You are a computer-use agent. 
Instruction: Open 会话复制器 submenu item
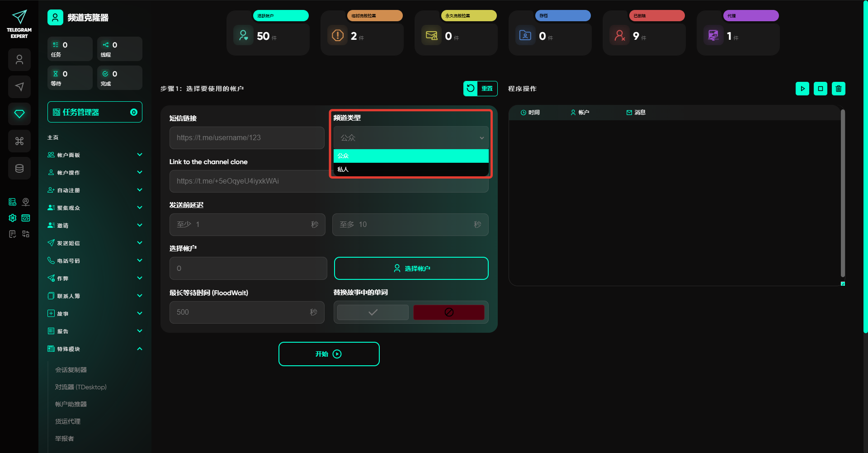(71, 370)
